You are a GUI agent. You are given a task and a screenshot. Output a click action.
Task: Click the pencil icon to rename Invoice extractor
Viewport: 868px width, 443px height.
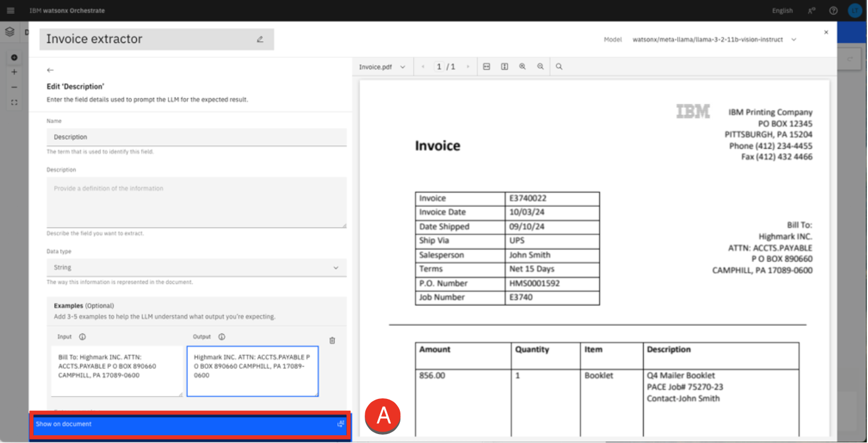tap(260, 39)
